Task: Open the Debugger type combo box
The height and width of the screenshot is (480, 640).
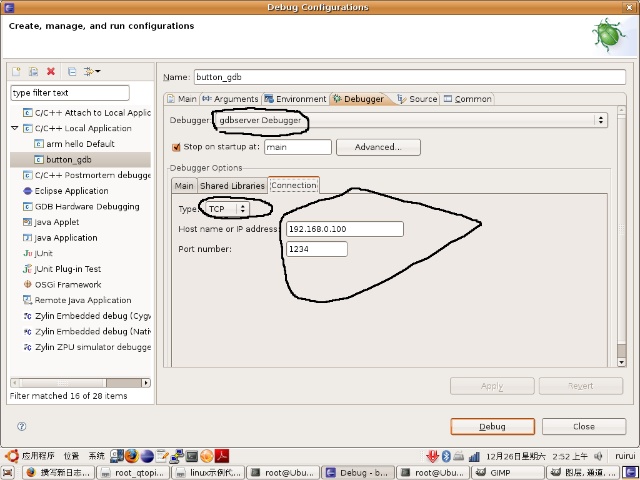Action: 411,120
